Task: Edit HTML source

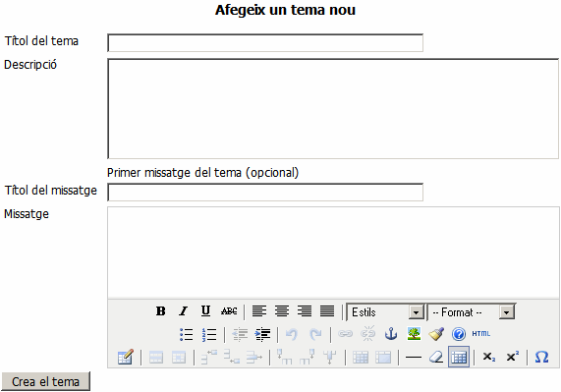Action: (481, 334)
